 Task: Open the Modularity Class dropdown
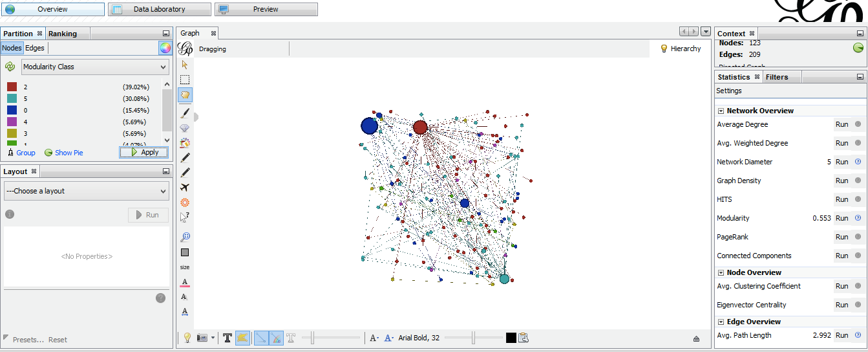coord(95,67)
